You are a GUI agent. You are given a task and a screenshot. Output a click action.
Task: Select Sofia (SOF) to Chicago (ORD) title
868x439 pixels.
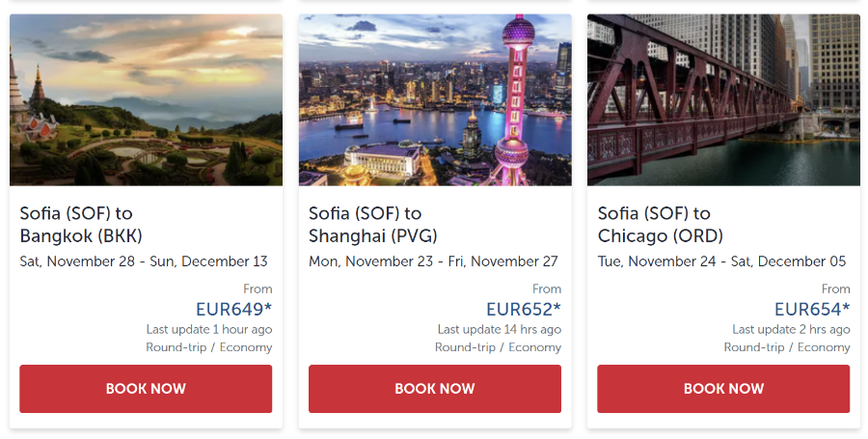[661, 225]
